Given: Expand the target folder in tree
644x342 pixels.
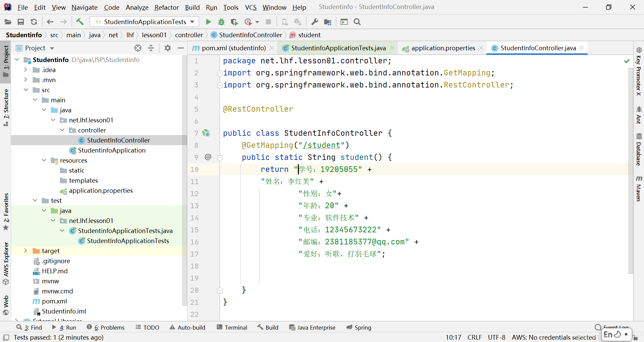Looking at the screenshot, I should (25, 251).
